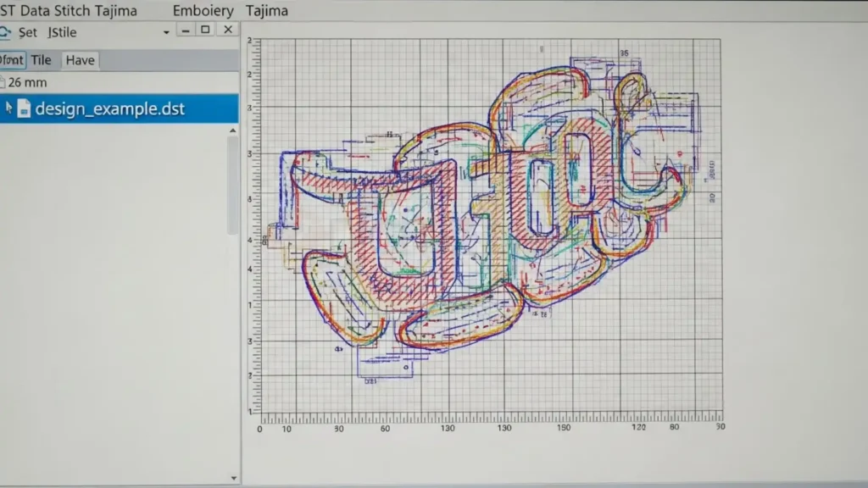Switch to the Font tab

coord(13,60)
